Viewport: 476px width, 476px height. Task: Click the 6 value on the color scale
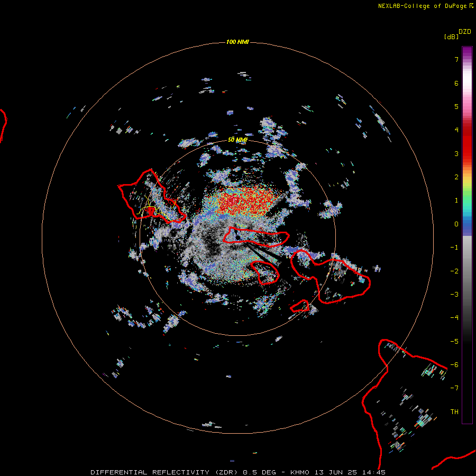click(456, 83)
